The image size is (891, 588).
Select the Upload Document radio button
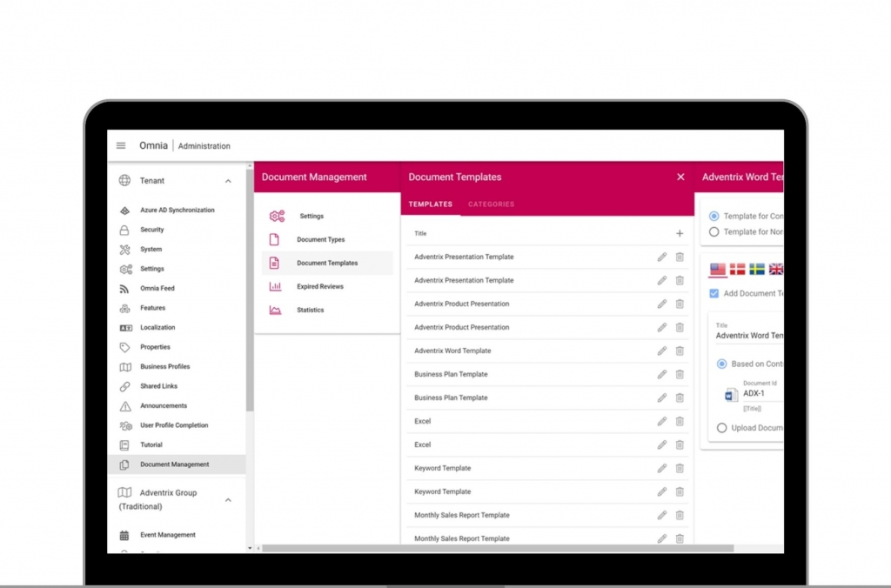pyautogui.click(x=721, y=428)
